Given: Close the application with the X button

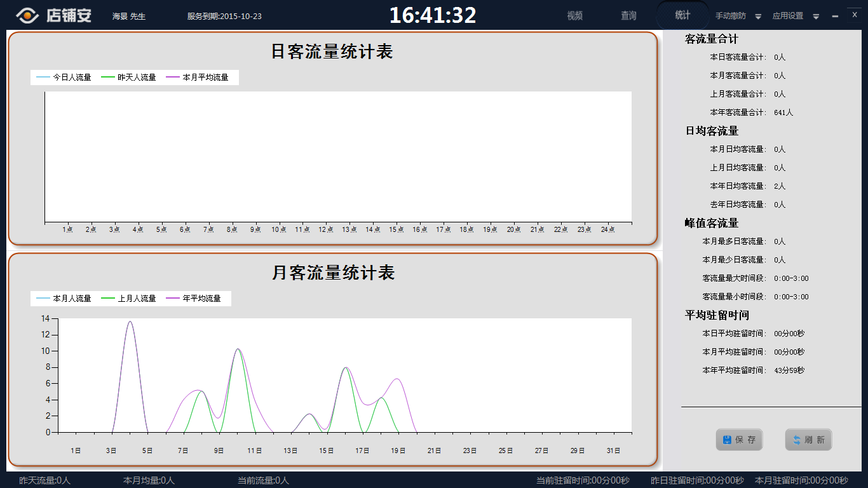Looking at the screenshot, I should coord(855,14).
